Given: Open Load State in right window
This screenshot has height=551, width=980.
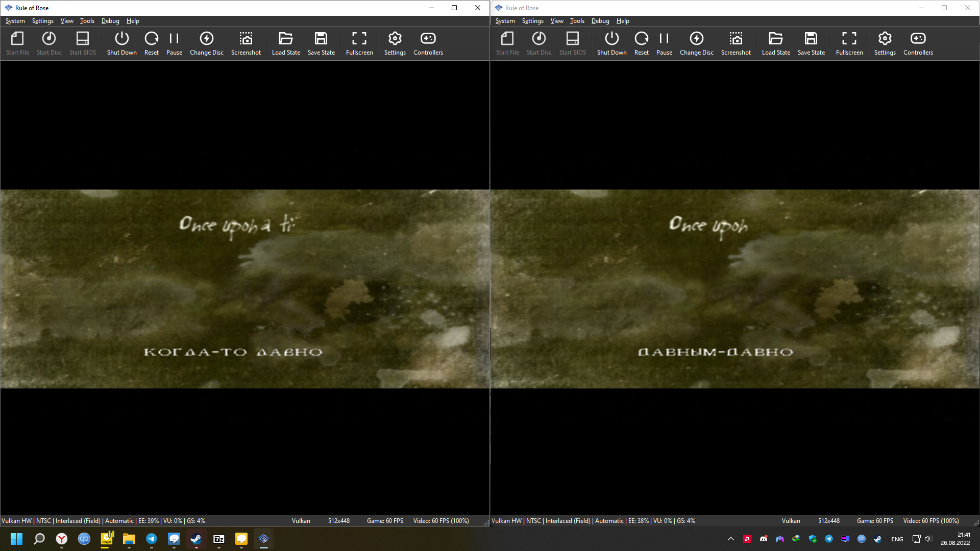Looking at the screenshot, I should 776,44.
